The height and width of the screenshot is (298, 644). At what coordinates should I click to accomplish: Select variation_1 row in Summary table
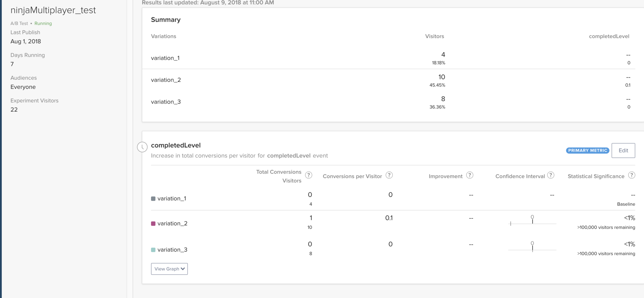click(165, 58)
